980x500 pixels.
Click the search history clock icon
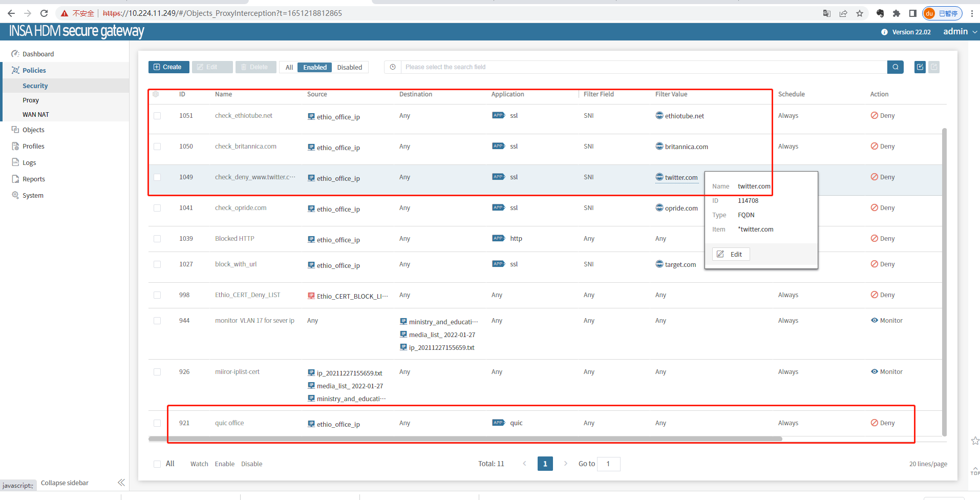[393, 67]
